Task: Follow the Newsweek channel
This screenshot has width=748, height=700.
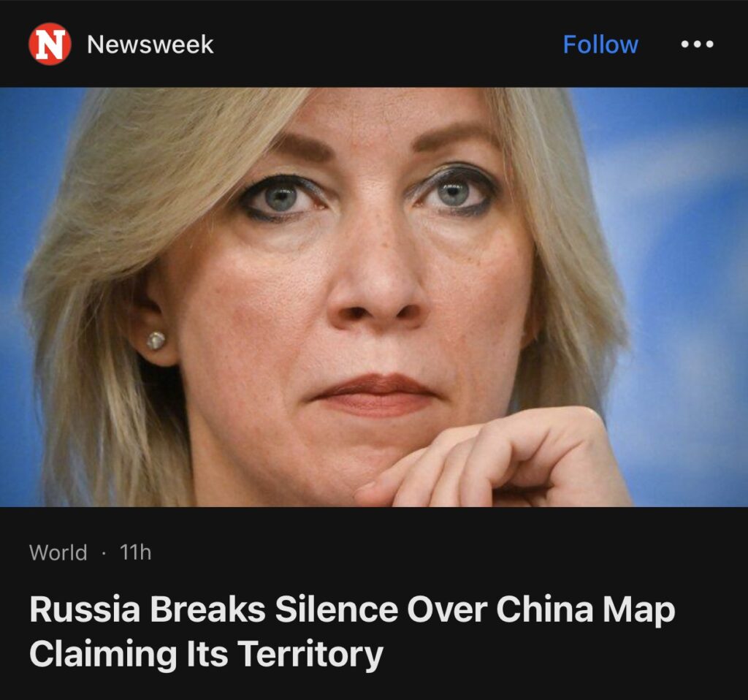Action: click(600, 45)
